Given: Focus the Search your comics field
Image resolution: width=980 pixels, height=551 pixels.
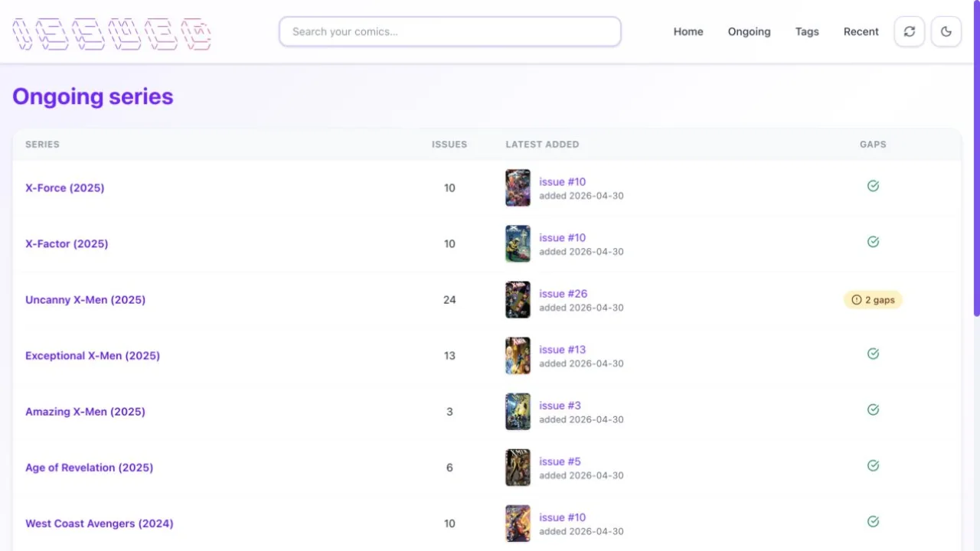Looking at the screenshot, I should pyautogui.click(x=450, y=31).
